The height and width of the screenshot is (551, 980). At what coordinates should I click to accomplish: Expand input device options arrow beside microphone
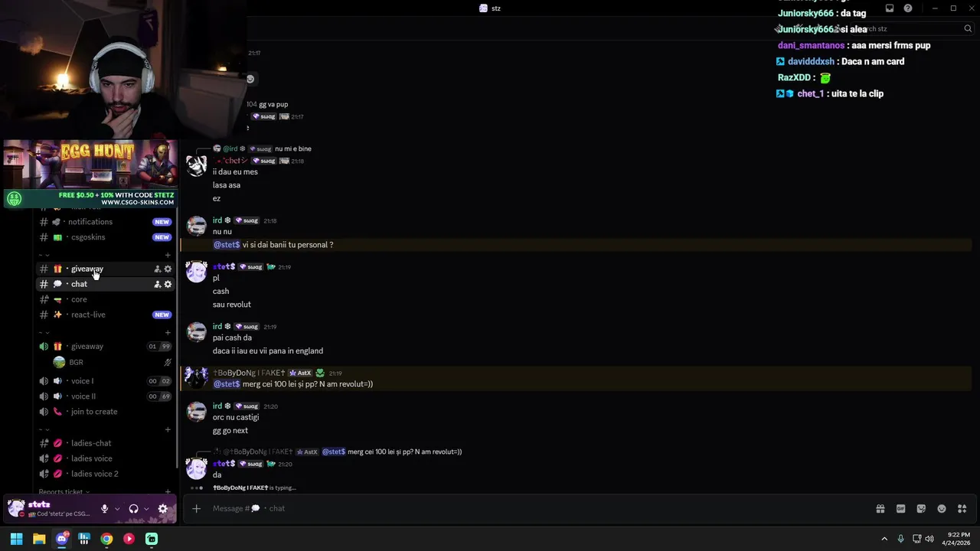click(x=117, y=509)
